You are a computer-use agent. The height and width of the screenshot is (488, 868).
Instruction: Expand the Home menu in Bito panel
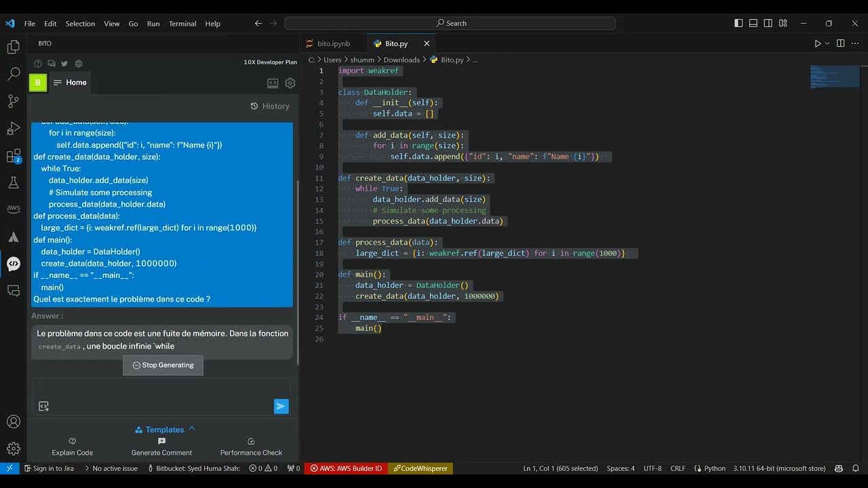[x=70, y=83]
